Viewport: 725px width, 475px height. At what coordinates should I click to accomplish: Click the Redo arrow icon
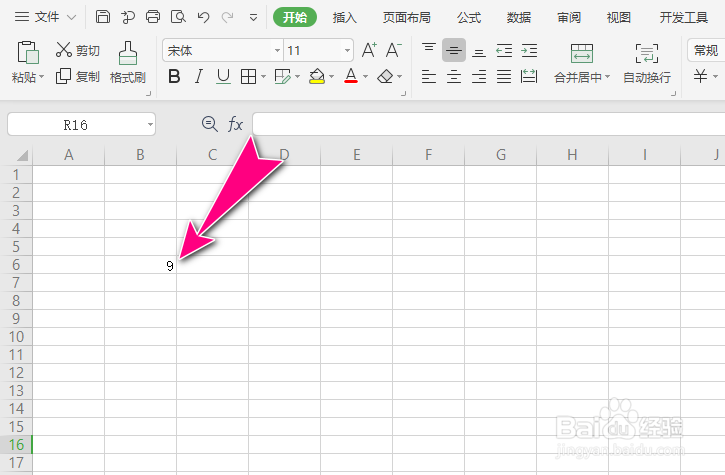(227, 18)
